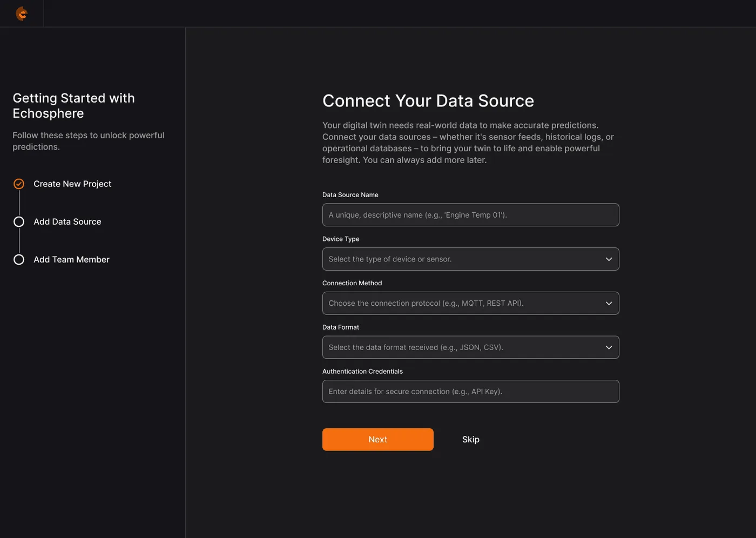The height and width of the screenshot is (538, 756).
Task: Focus the Data Source Name input field
Action: point(470,215)
